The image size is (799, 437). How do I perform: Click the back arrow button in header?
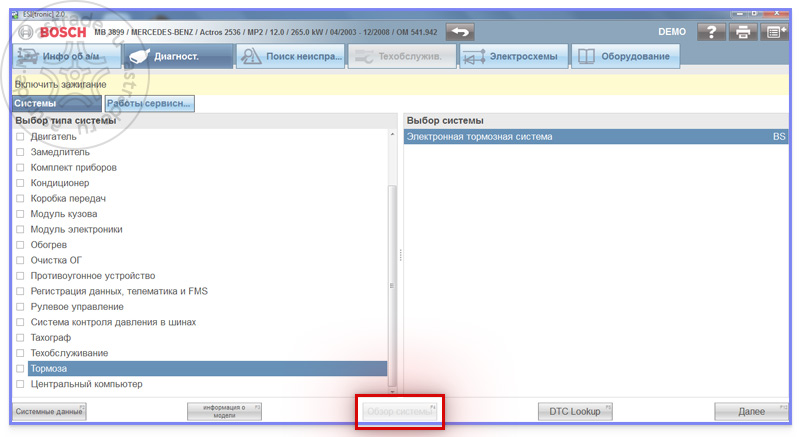[460, 32]
